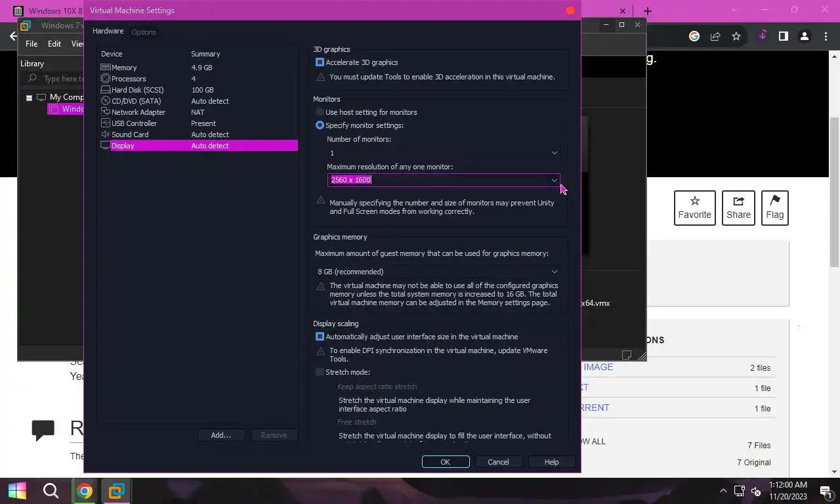Collapse the My Computer tree node
Image resolution: width=840 pixels, height=504 pixels.
[x=29, y=98]
